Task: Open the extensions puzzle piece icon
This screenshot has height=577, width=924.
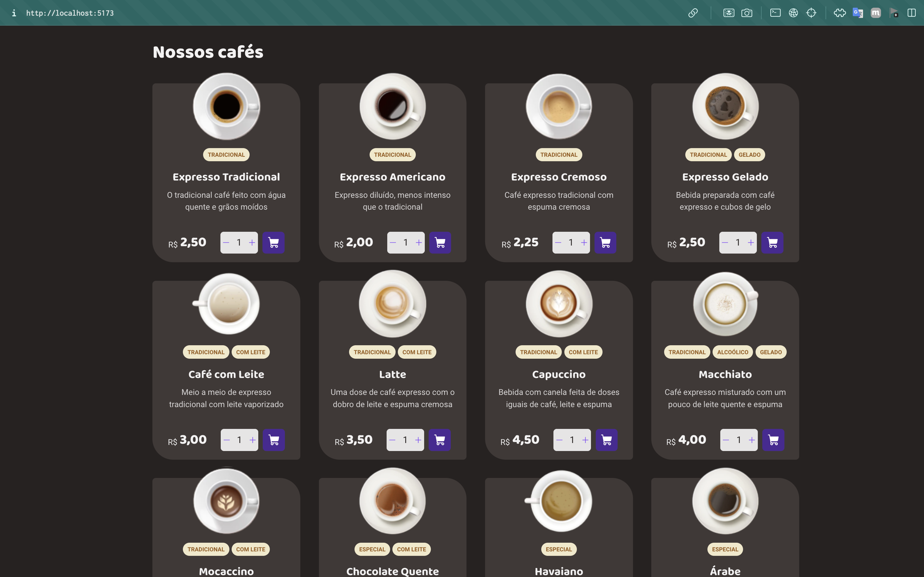Action: 840,13
